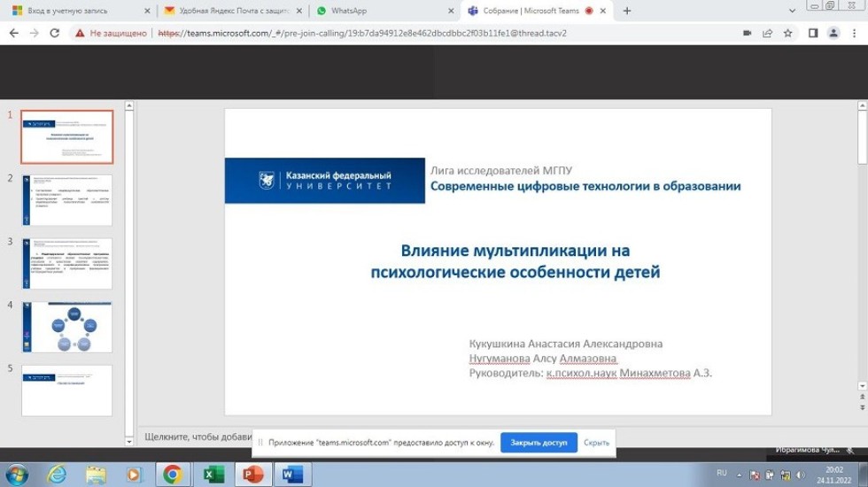The width and height of the screenshot is (868, 487).
Task: Switch to the WhatsApp tab
Action: (x=381, y=11)
